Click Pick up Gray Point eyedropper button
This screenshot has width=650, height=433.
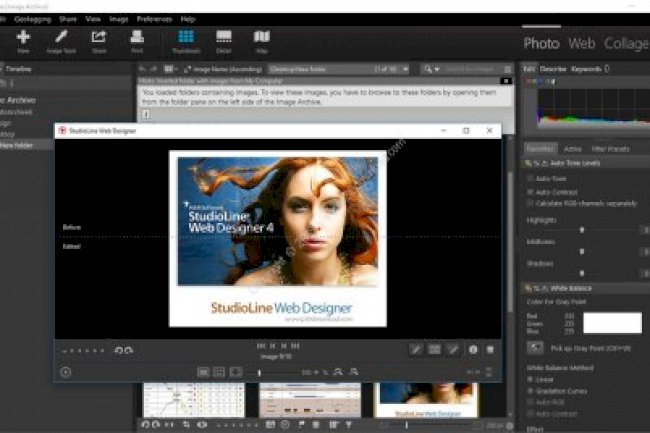point(535,348)
